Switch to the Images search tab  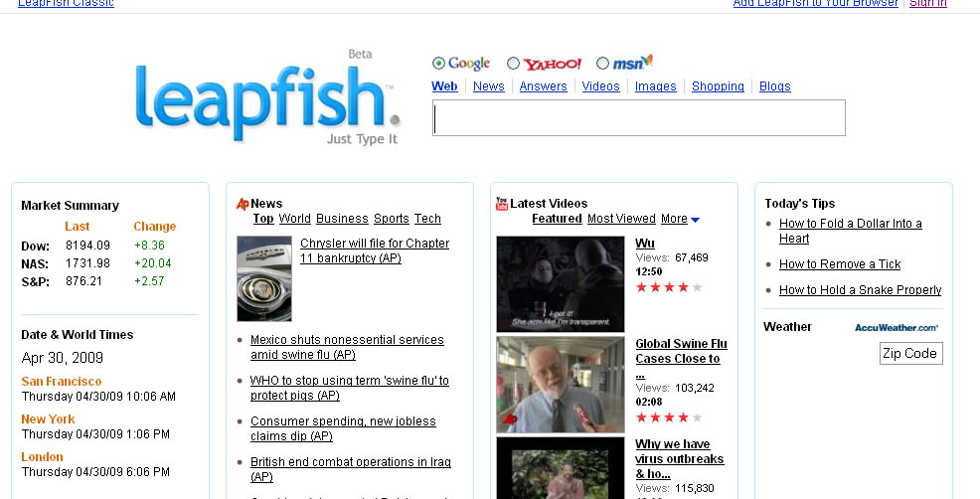(655, 86)
